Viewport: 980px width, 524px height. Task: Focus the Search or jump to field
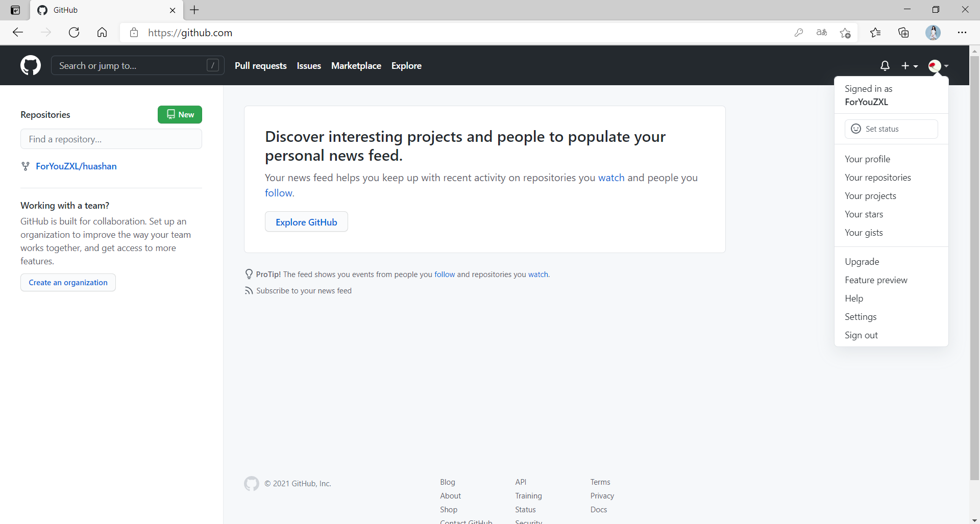click(138, 65)
